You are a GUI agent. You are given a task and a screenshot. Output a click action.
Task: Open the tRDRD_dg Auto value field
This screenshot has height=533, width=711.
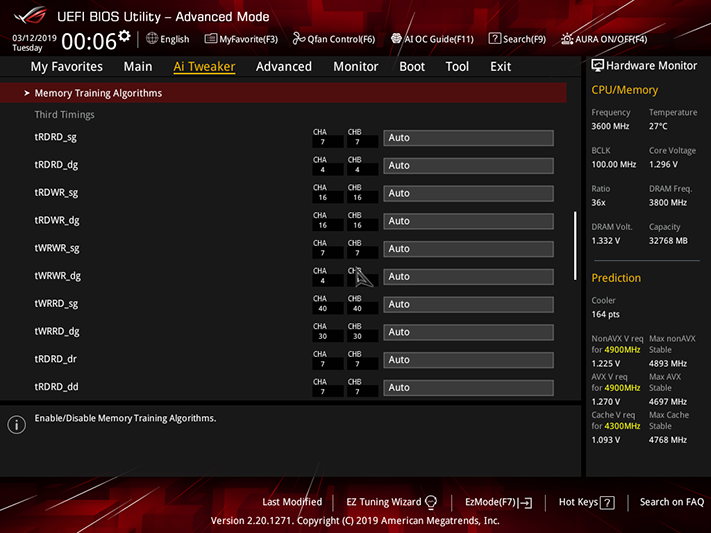coord(468,166)
